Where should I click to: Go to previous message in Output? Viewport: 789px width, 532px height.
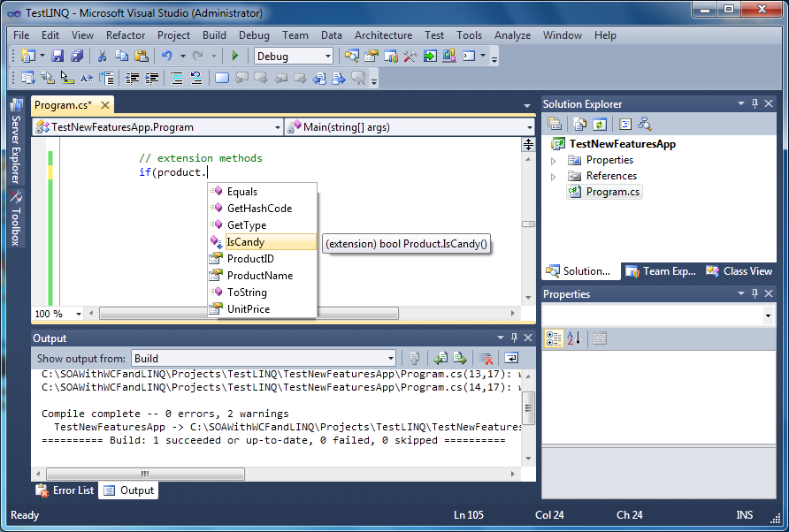(440, 359)
